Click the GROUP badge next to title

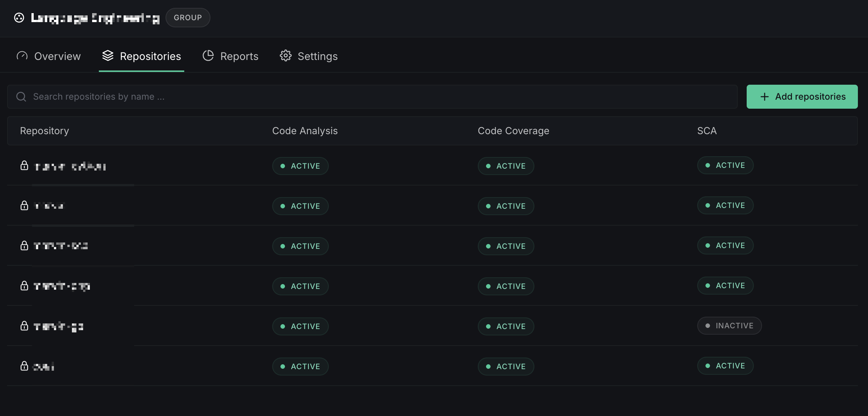(188, 18)
